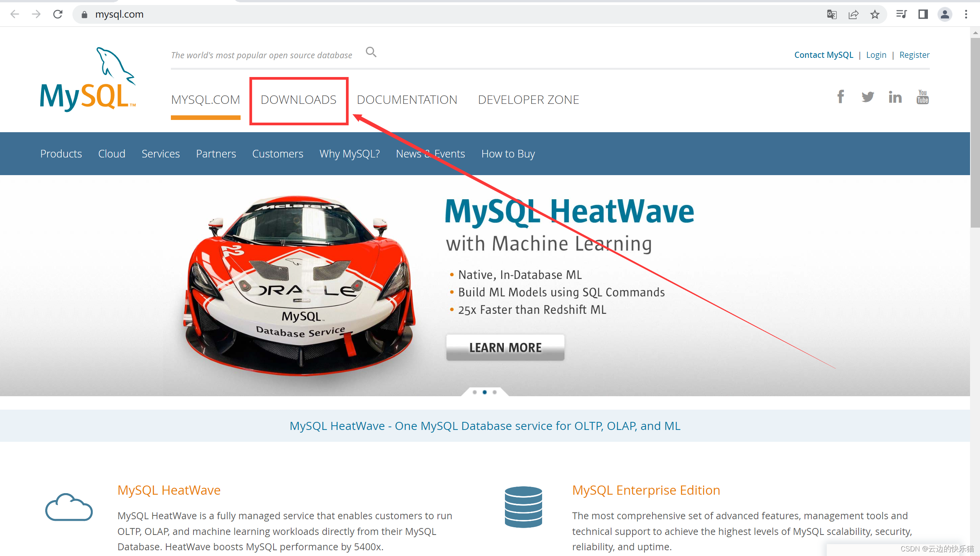The width and height of the screenshot is (980, 556).
Task: Click the site search field tagline
Action: coord(261,55)
